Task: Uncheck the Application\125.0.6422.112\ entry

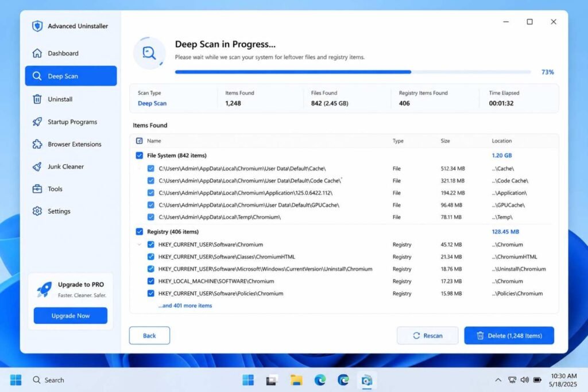Action: [x=151, y=193]
